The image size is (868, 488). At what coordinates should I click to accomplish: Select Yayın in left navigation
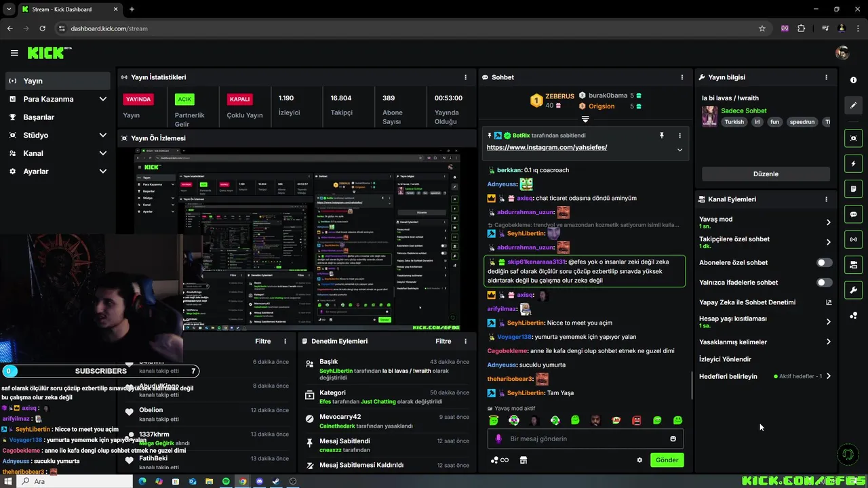tap(58, 81)
